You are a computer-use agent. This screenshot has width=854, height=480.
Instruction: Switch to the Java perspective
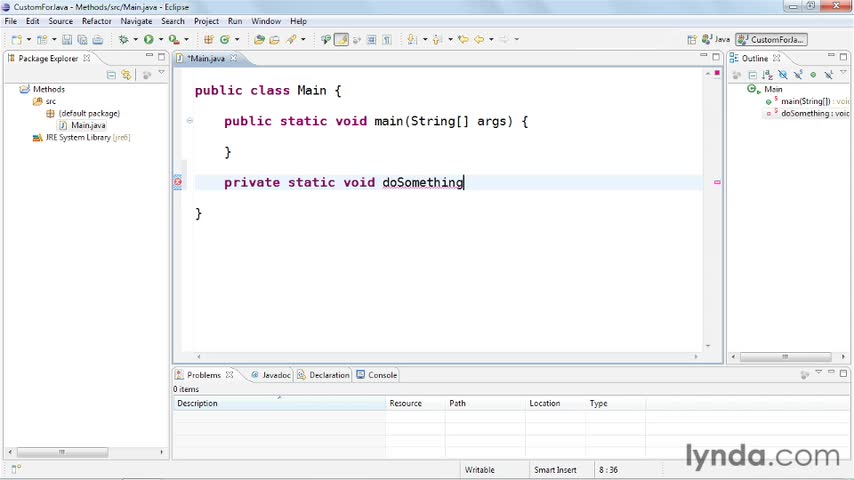(716, 39)
